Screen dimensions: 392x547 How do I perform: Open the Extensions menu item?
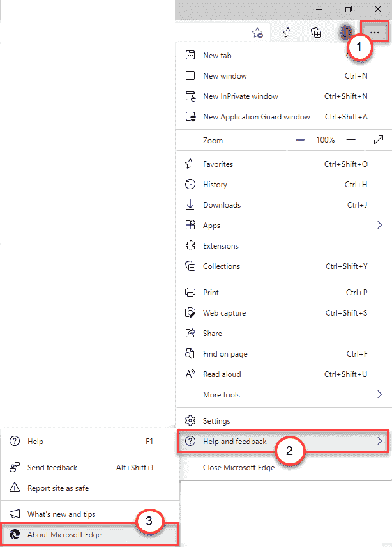point(220,246)
